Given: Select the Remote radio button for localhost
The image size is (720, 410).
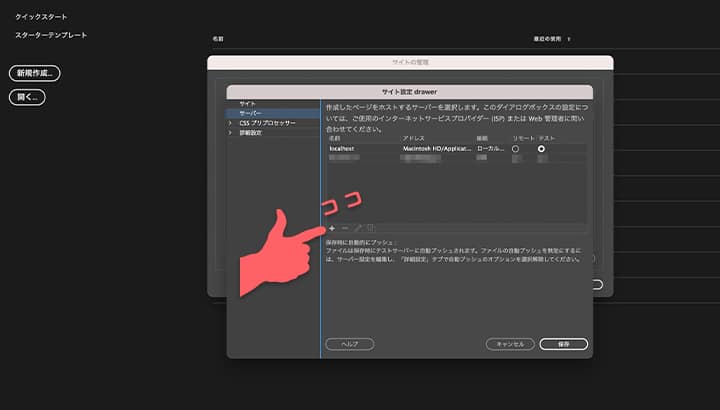Looking at the screenshot, I should [x=516, y=148].
